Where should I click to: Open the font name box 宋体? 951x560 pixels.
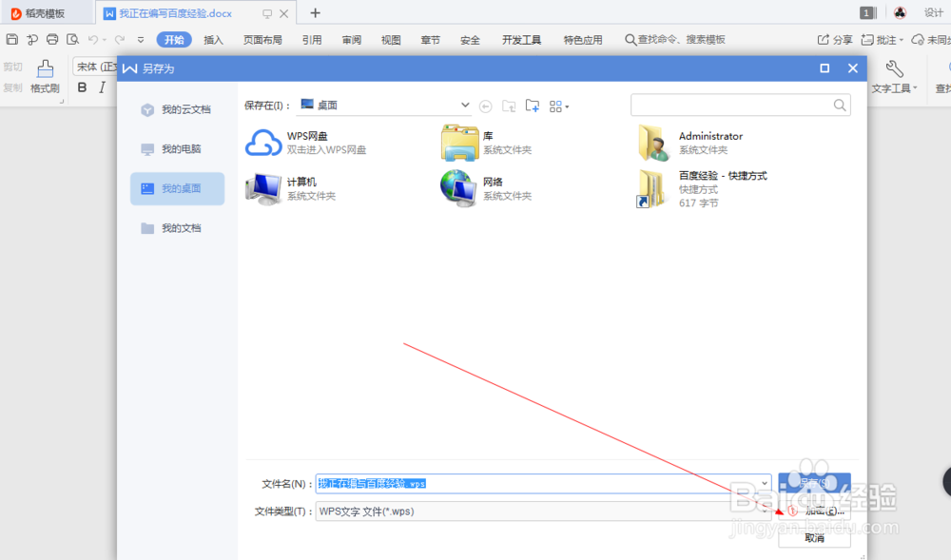95,67
